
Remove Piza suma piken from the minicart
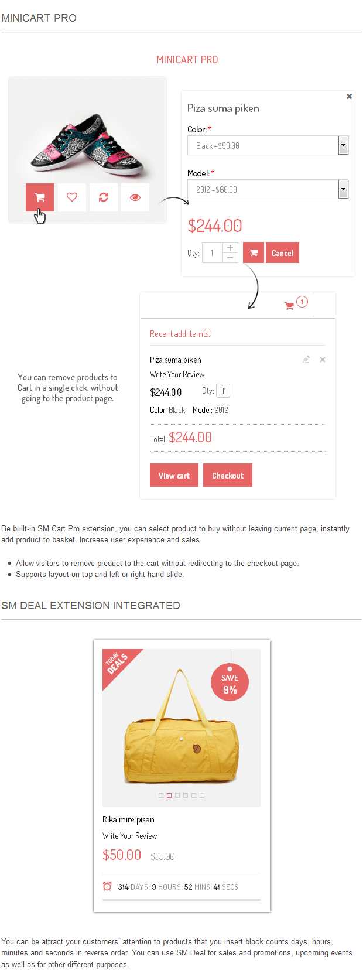[323, 360]
